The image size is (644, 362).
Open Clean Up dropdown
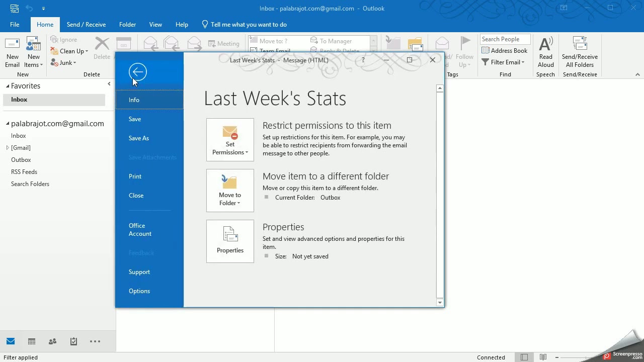coord(69,51)
